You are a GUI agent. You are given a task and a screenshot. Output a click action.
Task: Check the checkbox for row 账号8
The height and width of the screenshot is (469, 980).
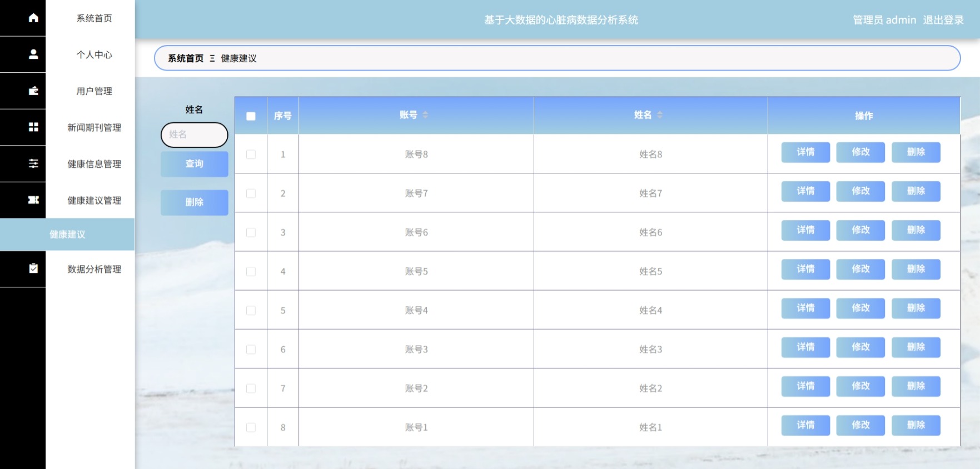tap(251, 154)
